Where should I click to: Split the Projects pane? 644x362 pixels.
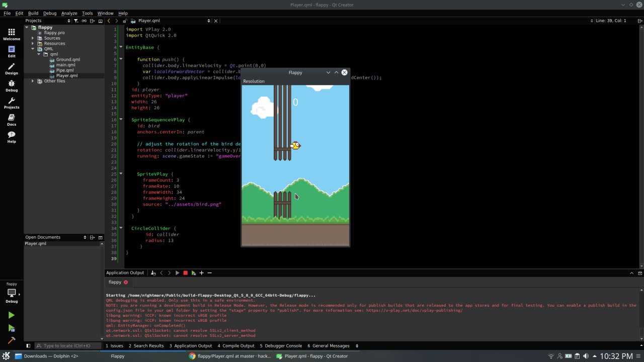93,21
